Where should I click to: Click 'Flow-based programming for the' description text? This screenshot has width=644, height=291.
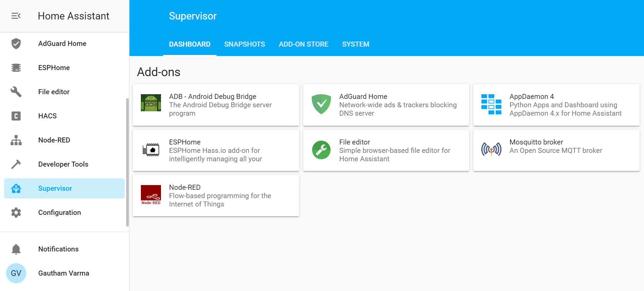click(220, 196)
